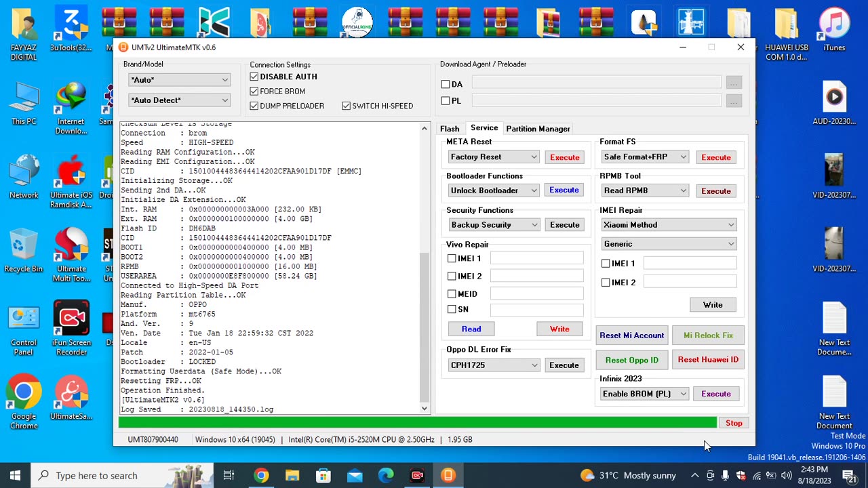Enable the DA checkbox
This screenshot has height=488, width=868.
[446, 84]
